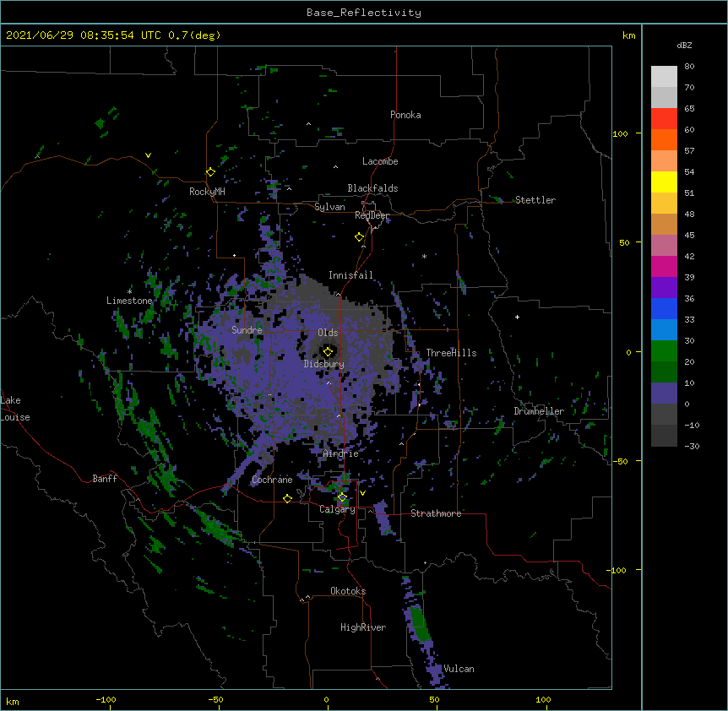Click the red 65 dBZ color swatch
Viewport: 728px width, 711px height.
664,119
